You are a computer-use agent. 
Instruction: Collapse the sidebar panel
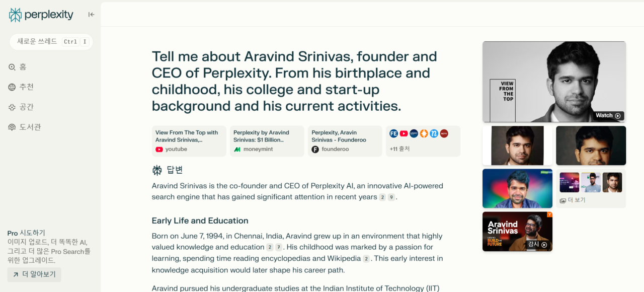click(91, 15)
